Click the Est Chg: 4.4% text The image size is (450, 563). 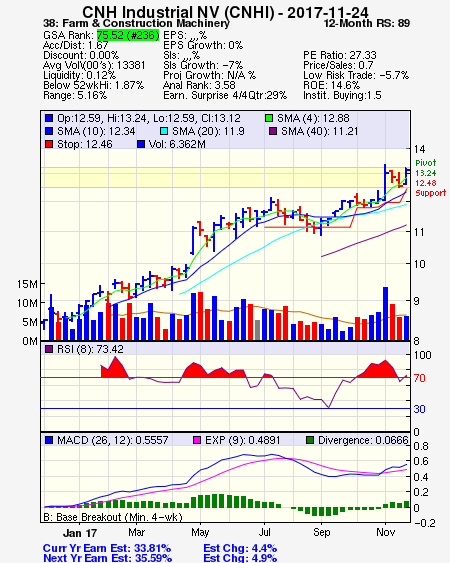pyautogui.click(x=240, y=549)
